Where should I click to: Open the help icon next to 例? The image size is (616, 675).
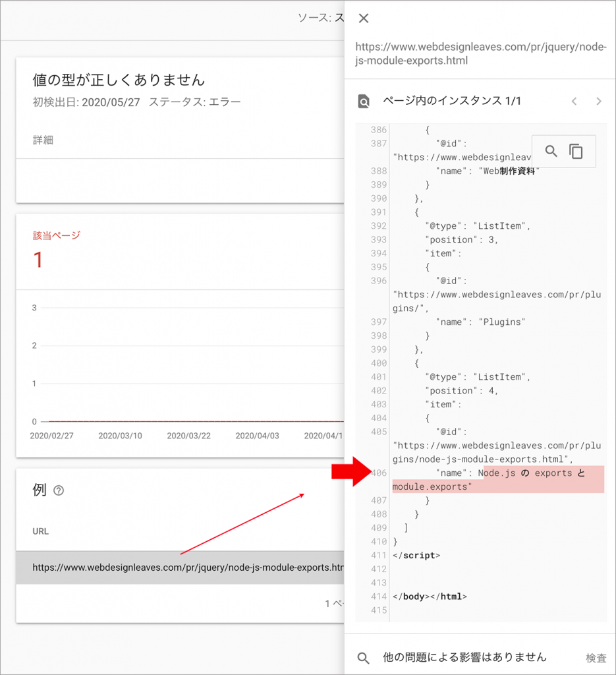pos(59,490)
